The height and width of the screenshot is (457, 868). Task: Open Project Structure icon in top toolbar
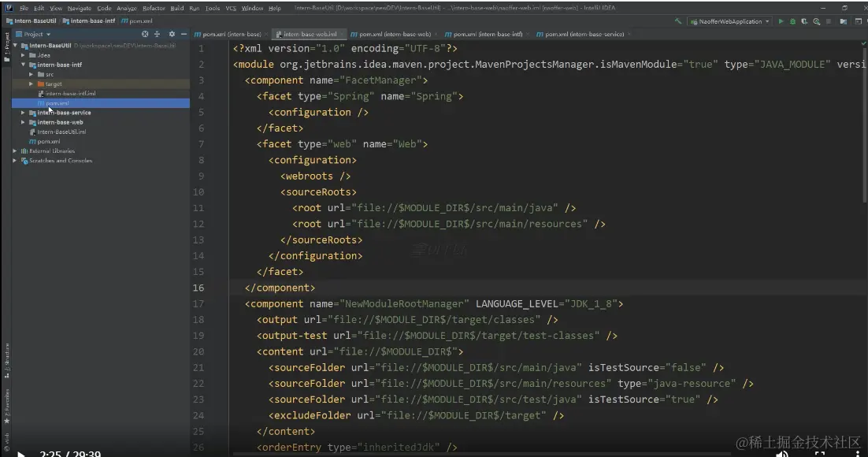point(843,21)
